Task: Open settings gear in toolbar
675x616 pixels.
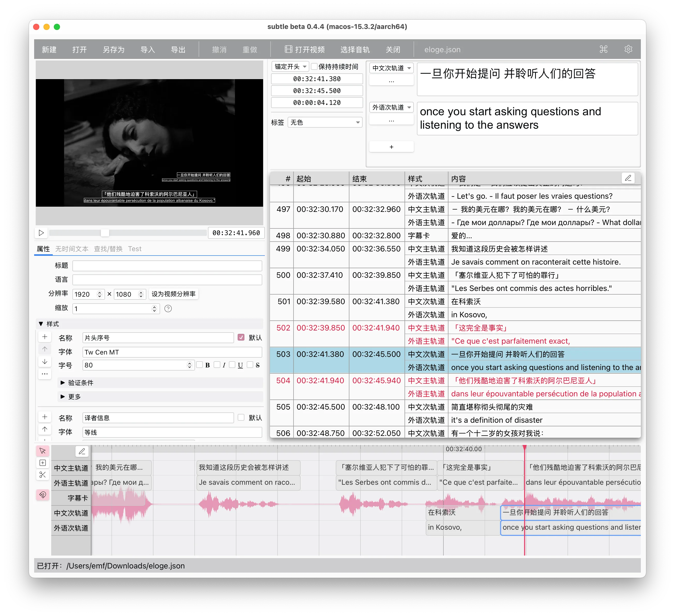Action: tap(628, 49)
